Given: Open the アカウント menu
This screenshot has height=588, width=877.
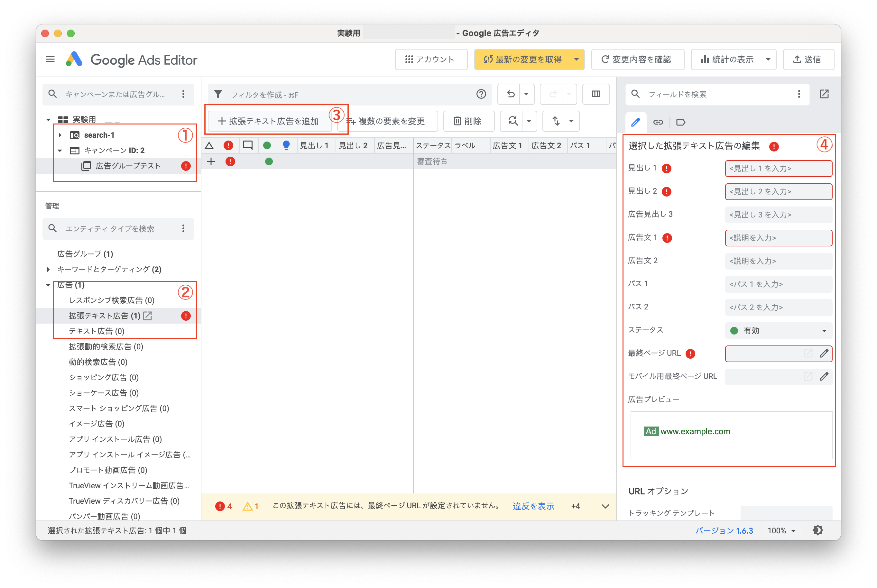Looking at the screenshot, I should coord(431,59).
